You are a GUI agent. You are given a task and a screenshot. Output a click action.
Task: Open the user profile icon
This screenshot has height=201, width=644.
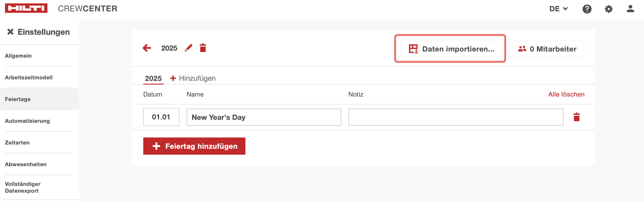click(x=630, y=9)
